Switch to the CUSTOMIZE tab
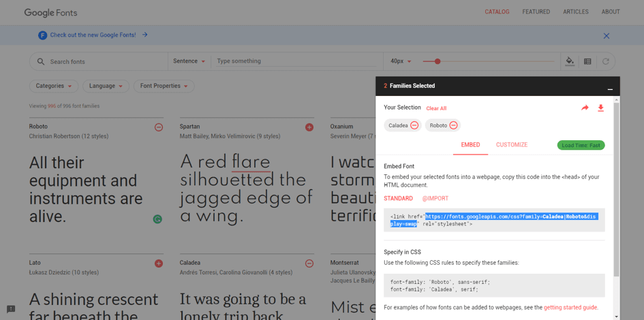The width and height of the screenshot is (644, 320). click(x=512, y=145)
